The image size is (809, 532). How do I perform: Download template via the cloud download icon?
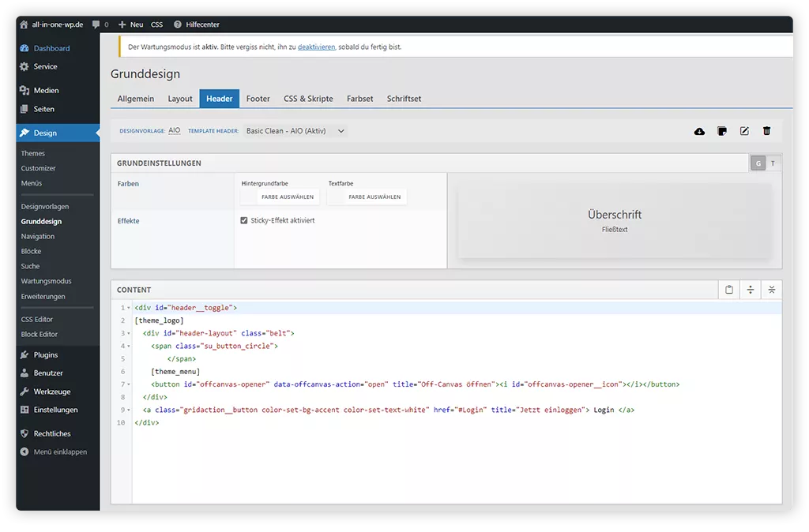(x=699, y=131)
